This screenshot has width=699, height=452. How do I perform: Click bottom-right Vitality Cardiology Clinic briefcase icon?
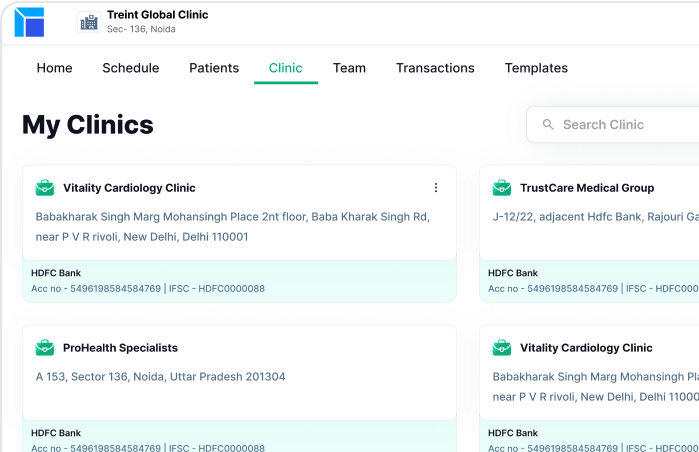tap(502, 348)
